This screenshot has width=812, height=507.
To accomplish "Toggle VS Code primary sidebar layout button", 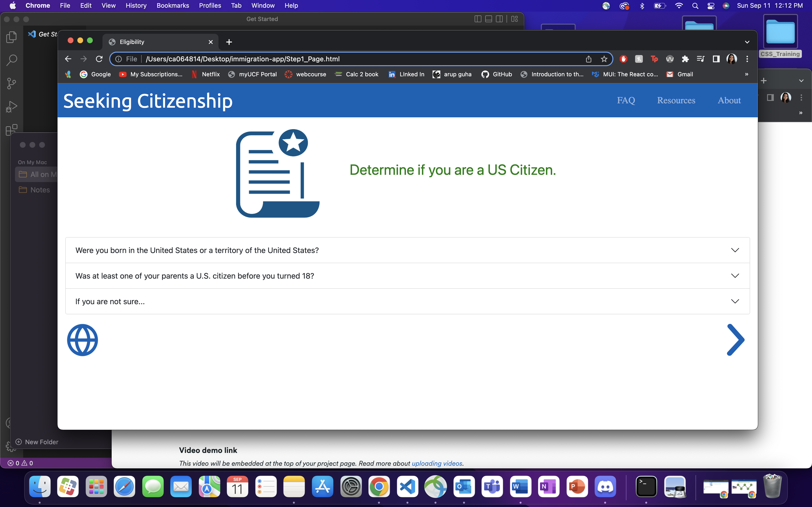I will (x=478, y=19).
